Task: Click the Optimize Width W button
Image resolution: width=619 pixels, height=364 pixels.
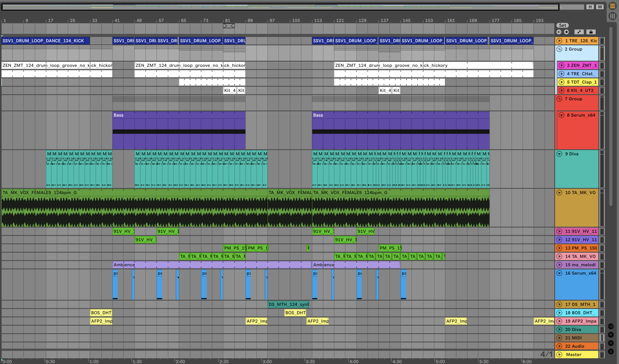Action: click(600, 7)
